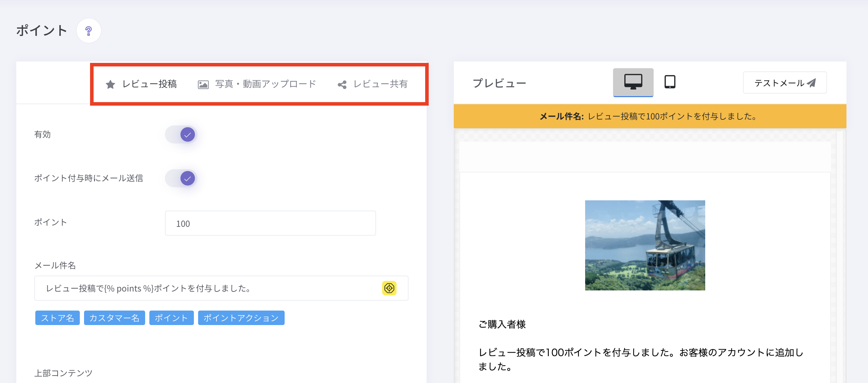Open the レビュー共有 tab
Screen dimensions: 868x383
[x=380, y=84]
